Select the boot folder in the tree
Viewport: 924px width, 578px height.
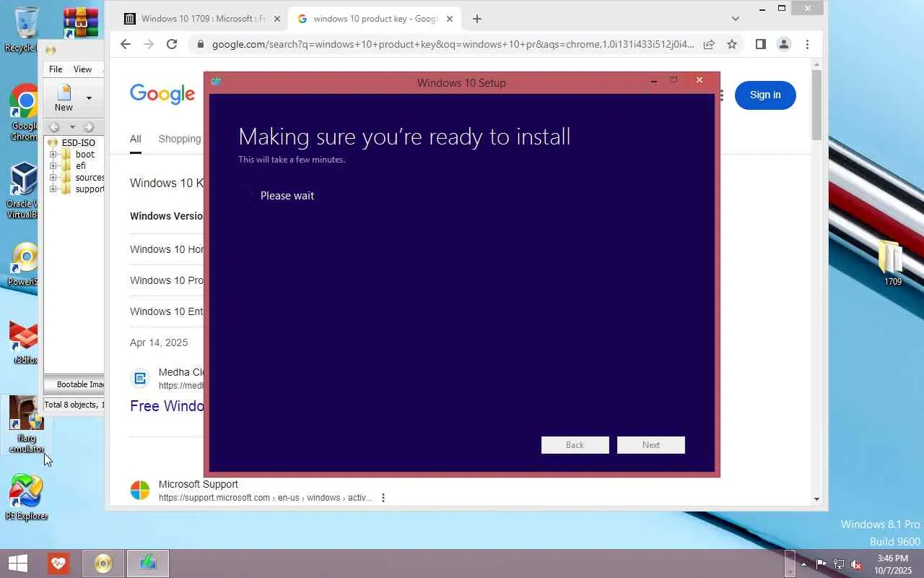point(85,155)
